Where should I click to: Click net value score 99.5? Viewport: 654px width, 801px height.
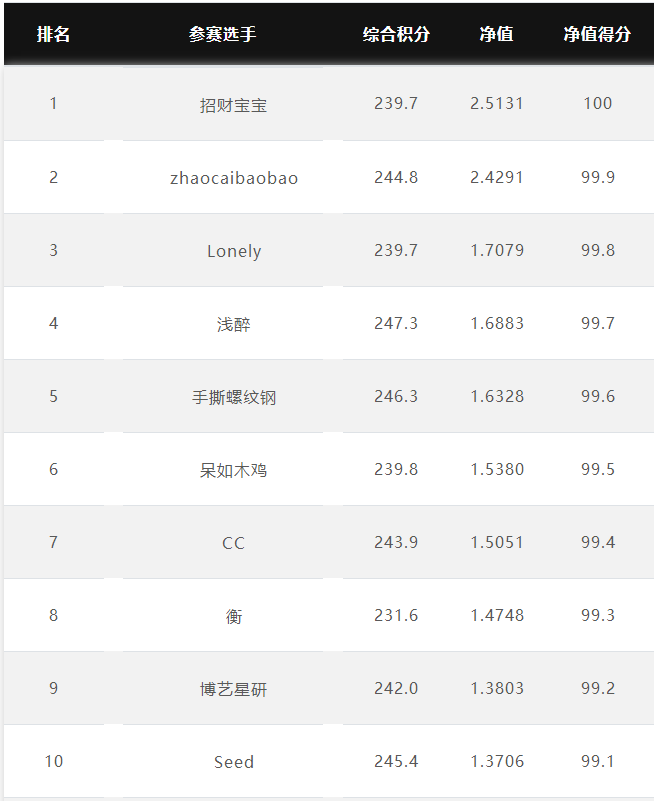598,469
